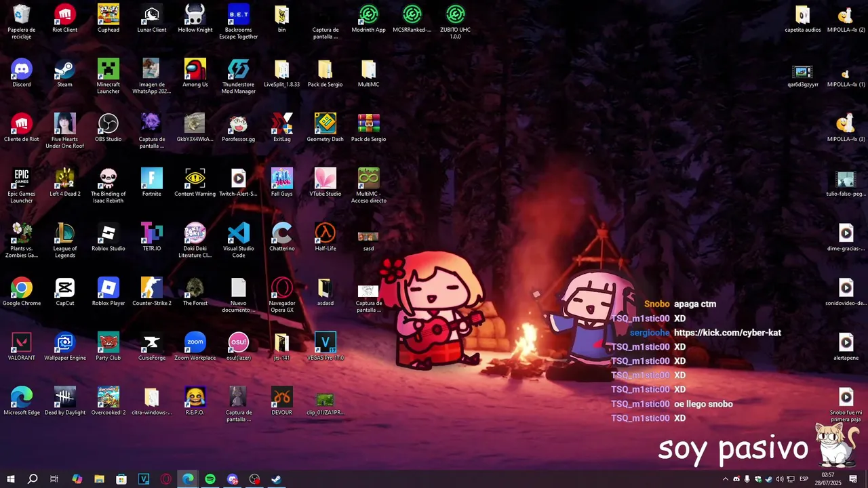This screenshot has height=488, width=868.
Task: Click the VEGAS Pro 17.0 desktop icon
Action: pyautogui.click(x=325, y=347)
